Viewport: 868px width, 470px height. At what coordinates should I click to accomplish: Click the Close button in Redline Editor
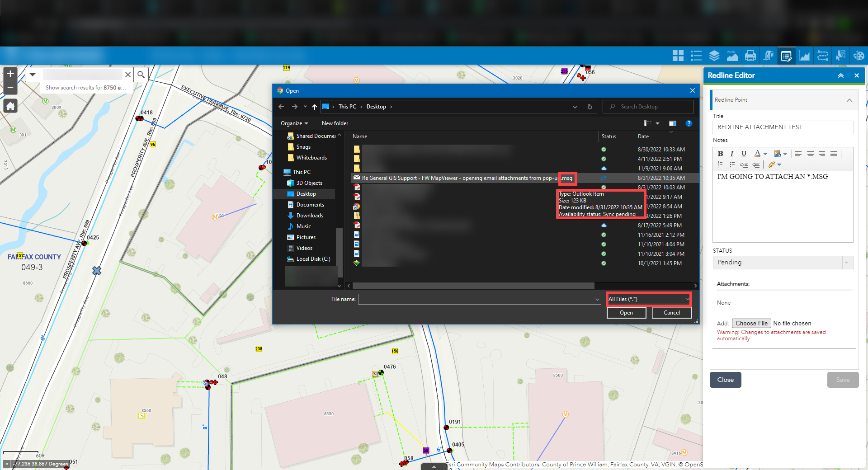[x=725, y=380]
